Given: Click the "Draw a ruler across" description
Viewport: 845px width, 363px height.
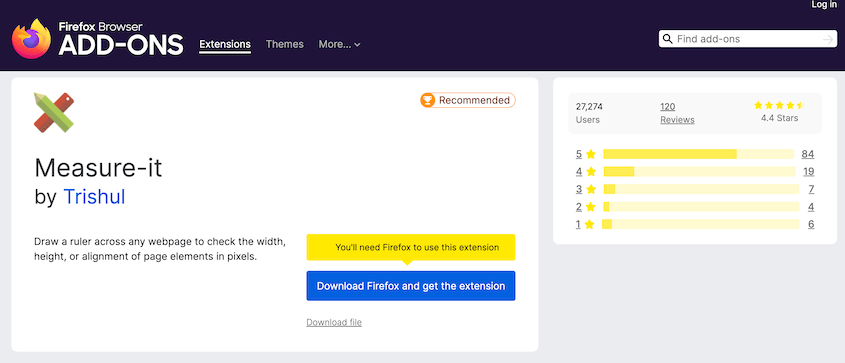Looking at the screenshot, I should point(160,249).
